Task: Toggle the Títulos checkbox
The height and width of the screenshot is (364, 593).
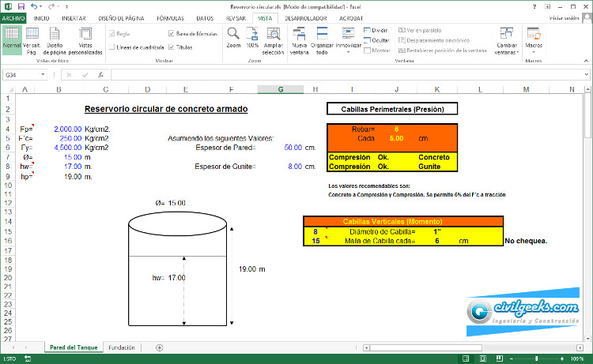Action: [x=172, y=47]
